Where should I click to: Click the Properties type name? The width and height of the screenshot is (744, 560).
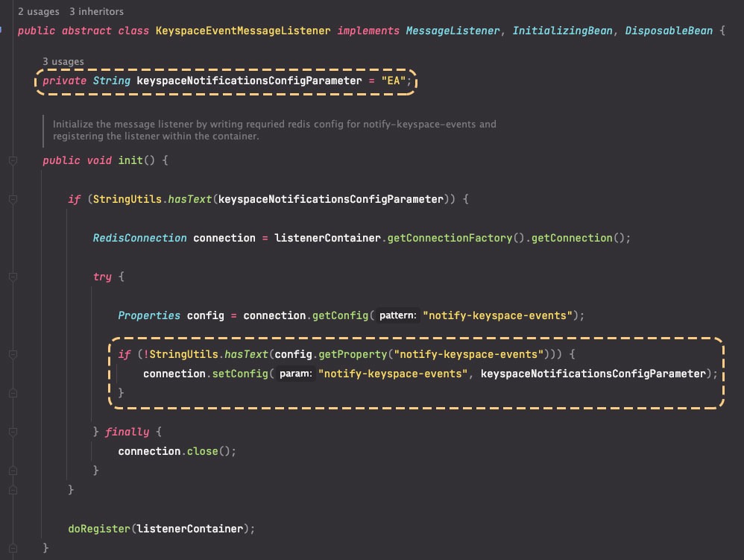pos(149,315)
